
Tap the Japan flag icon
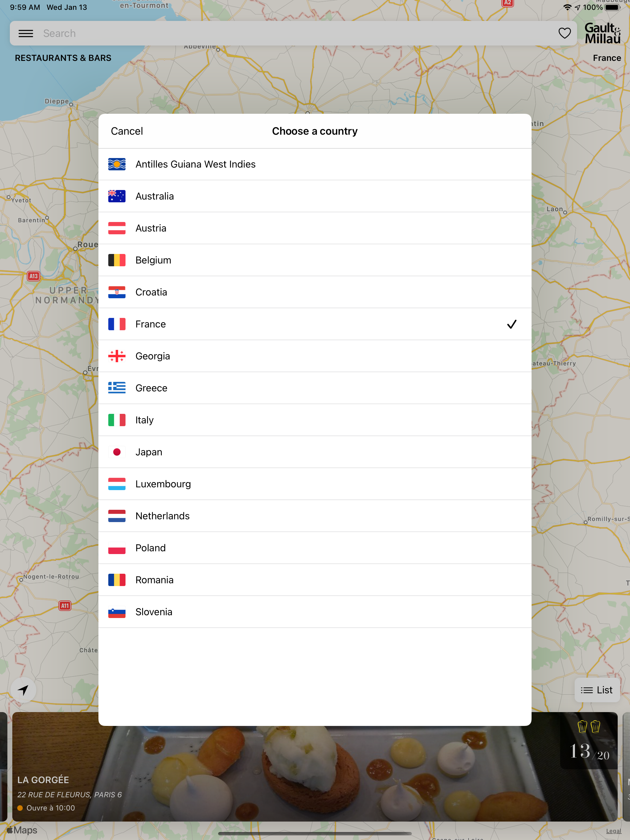coord(117,452)
